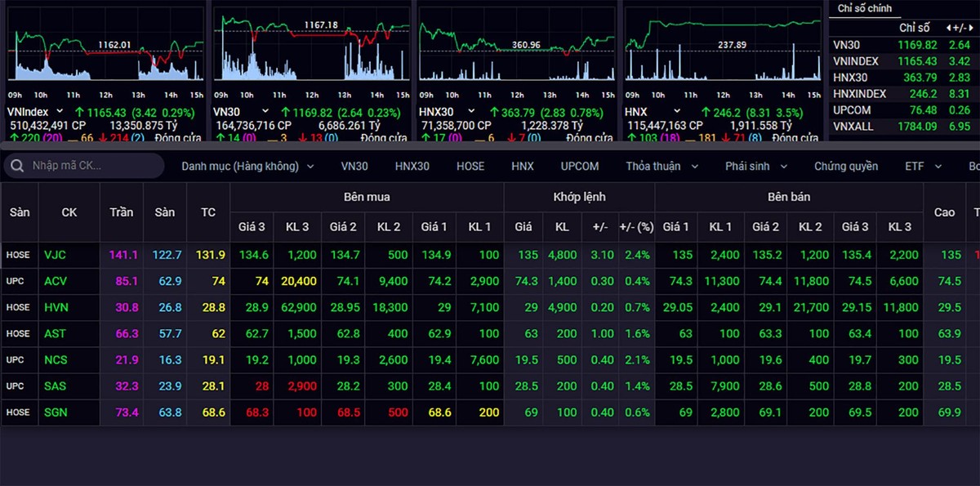This screenshot has width=980, height=486.
Task: Click the VJC stock symbol
Action: point(56,255)
